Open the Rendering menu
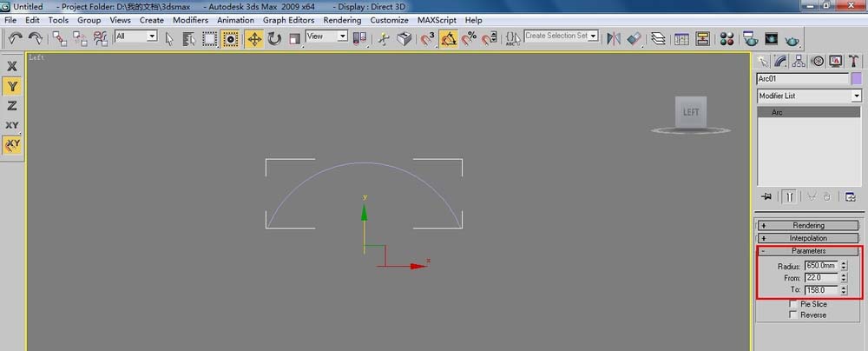 coord(342,20)
